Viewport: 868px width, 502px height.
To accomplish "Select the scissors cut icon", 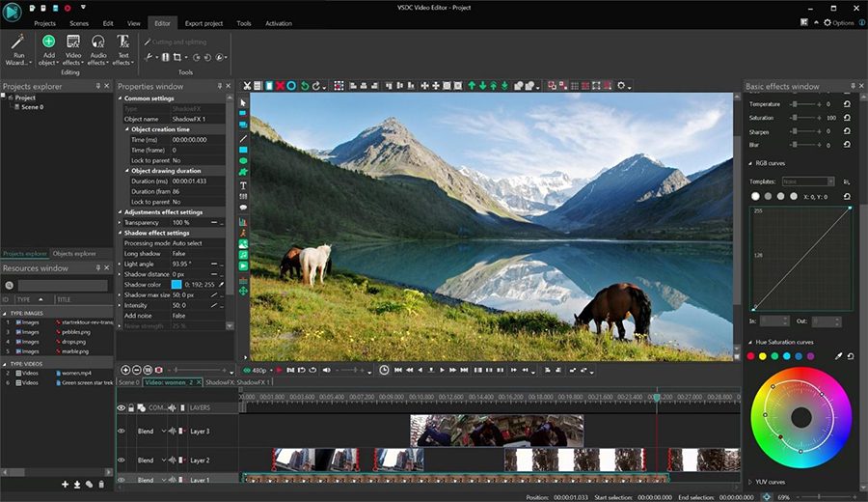I will click(247, 86).
